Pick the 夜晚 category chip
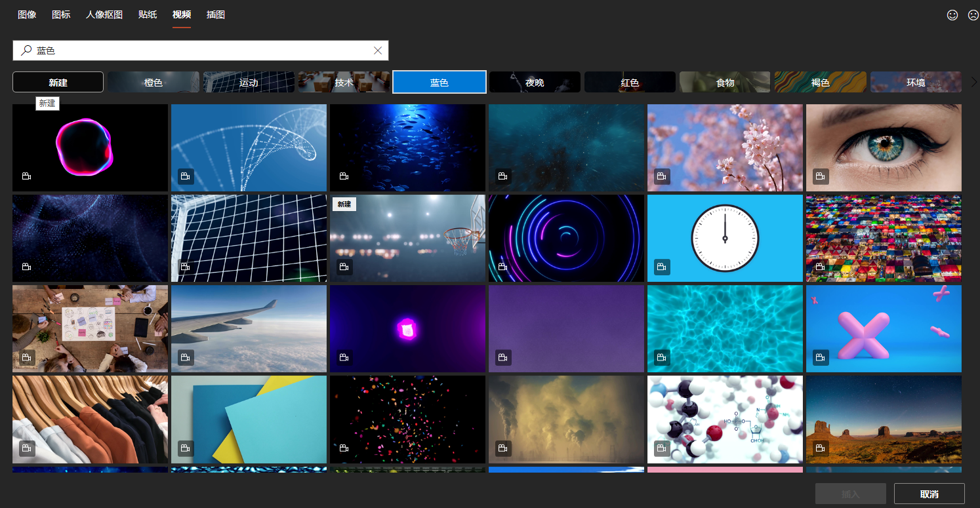Image resolution: width=980 pixels, height=508 pixels. tap(535, 82)
